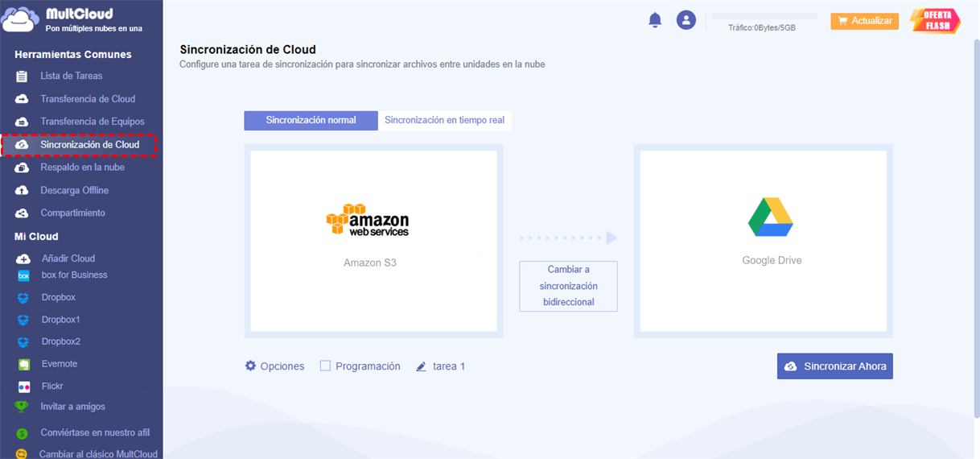Click the Tráfico usage progress bar

[x=764, y=16]
